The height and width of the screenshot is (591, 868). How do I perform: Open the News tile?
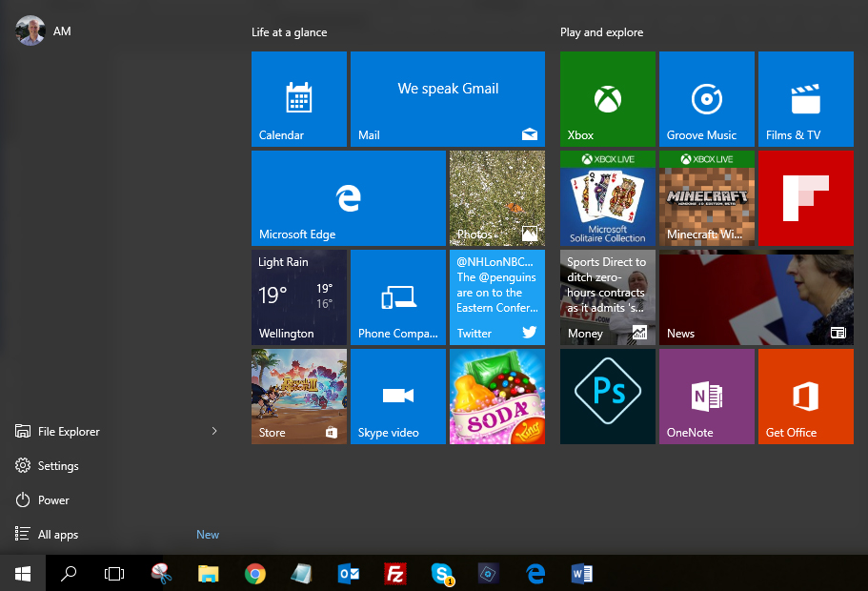tap(757, 297)
